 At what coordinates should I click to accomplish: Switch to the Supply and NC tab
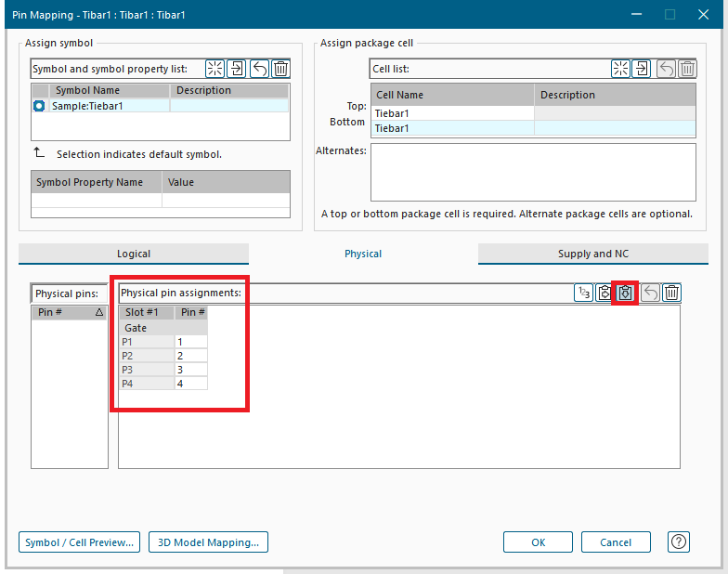pos(592,254)
